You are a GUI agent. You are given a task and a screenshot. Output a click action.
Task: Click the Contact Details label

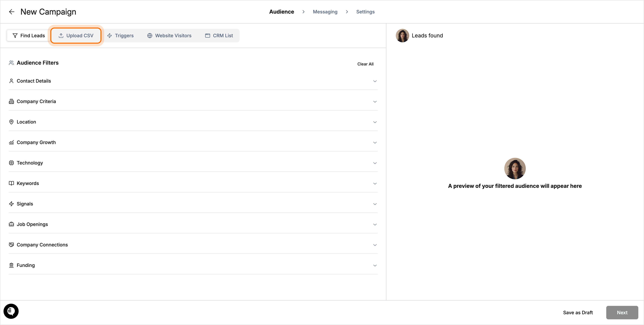point(34,81)
